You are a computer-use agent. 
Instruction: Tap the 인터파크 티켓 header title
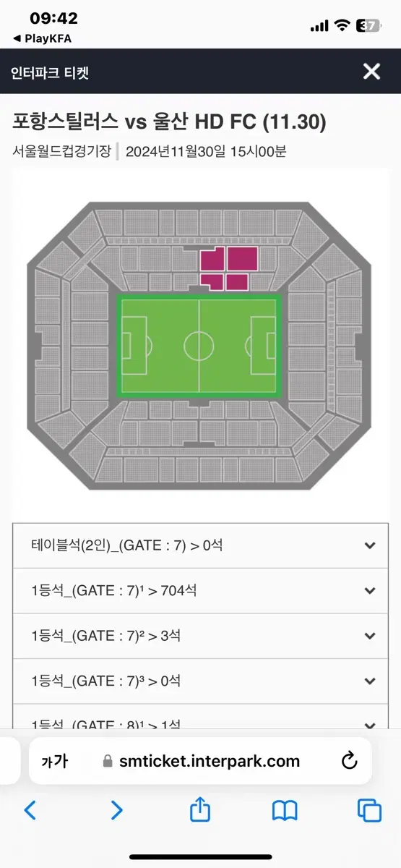pos(50,72)
